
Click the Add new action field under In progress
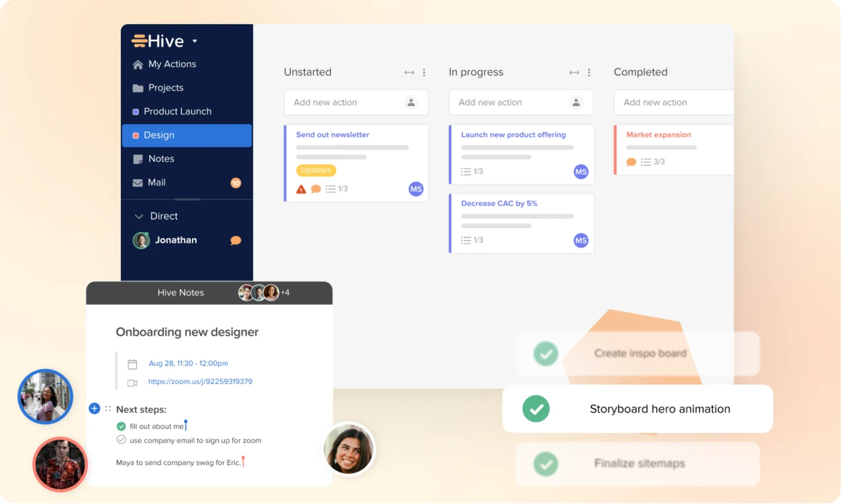pos(490,102)
